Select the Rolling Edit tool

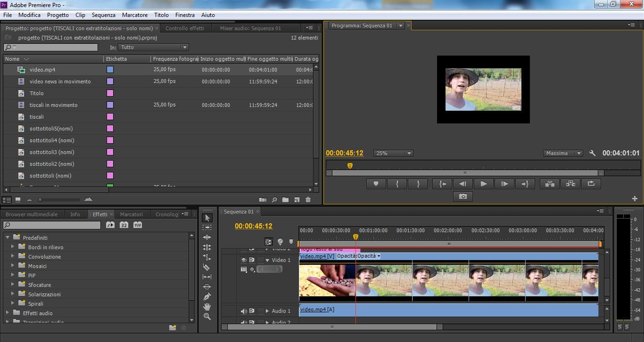(207, 247)
